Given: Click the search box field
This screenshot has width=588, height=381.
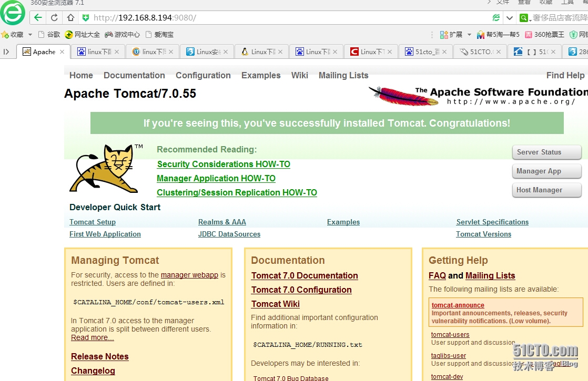Looking at the screenshot, I should click(x=560, y=18).
